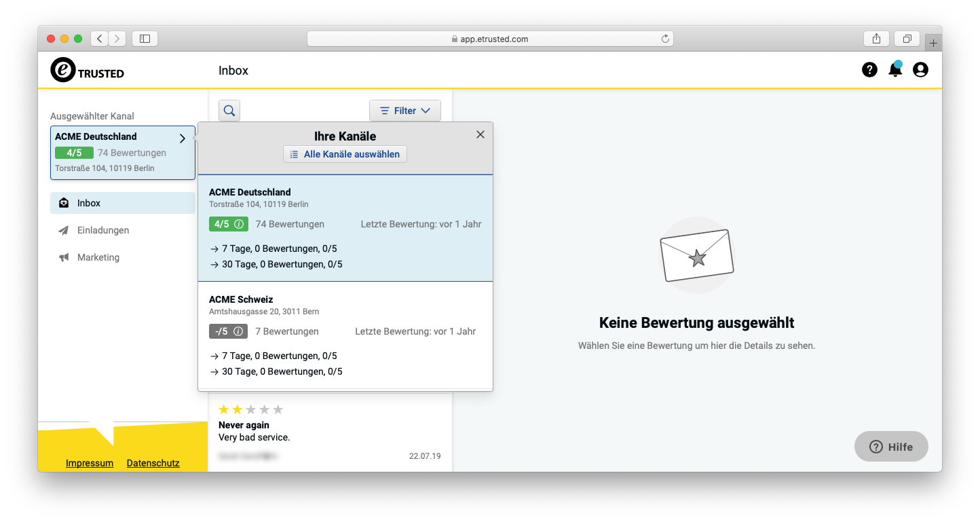Click the 74 Bewertungen text in the channel list
The height and width of the screenshot is (522, 980).
(x=290, y=224)
